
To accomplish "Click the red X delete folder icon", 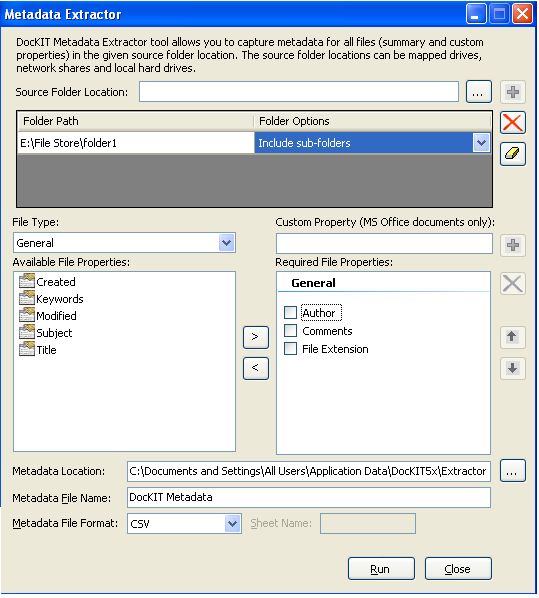I will click(513, 123).
